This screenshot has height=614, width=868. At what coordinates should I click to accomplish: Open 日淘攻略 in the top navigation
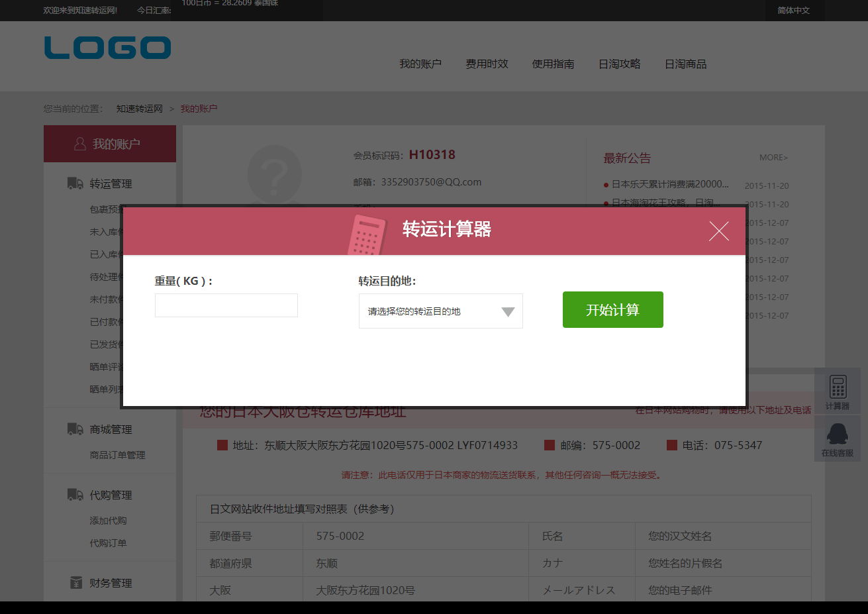[x=619, y=64]
